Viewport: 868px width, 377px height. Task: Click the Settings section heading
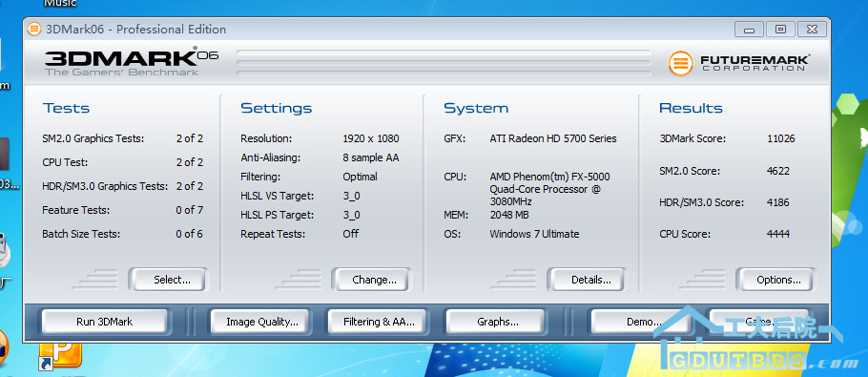click(x=277, y=108)
